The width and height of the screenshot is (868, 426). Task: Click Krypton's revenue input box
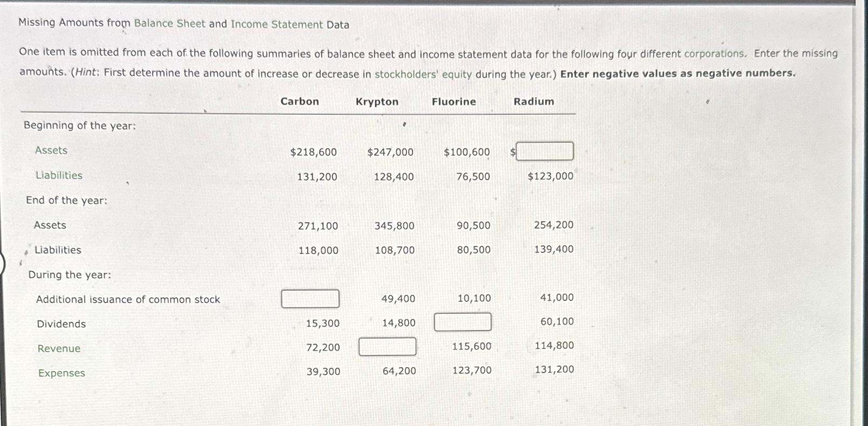pos(387,346)
